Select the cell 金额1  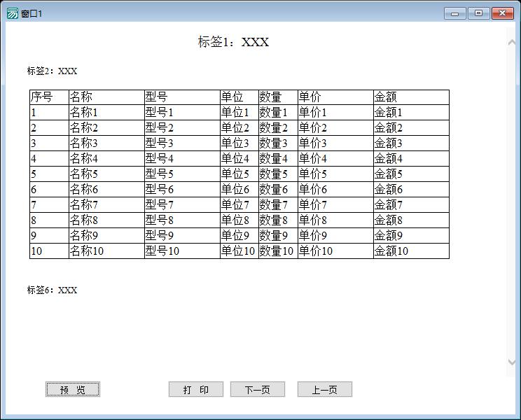[412, 113]
